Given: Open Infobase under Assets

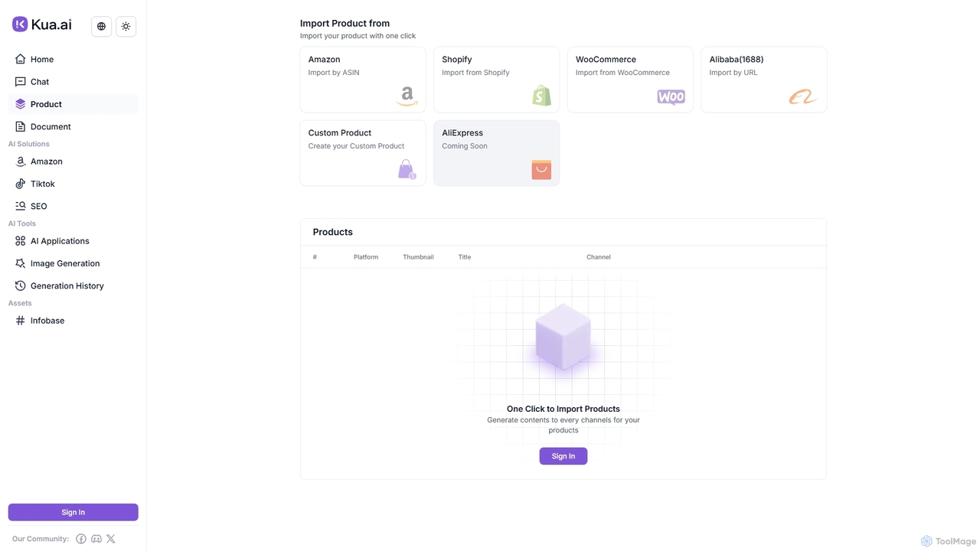Looking at the screenshot, I should tap(73, 321).
